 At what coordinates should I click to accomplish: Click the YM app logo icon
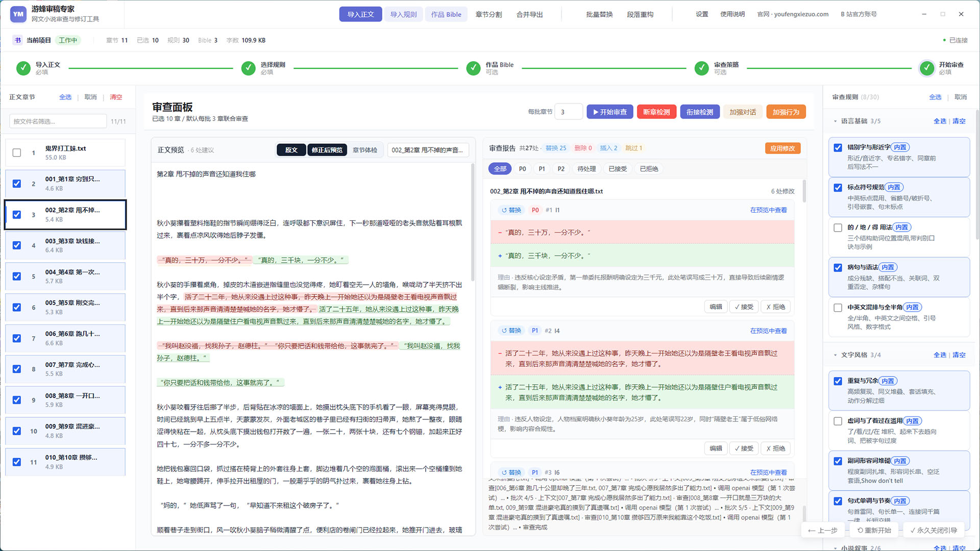[18, 14]
